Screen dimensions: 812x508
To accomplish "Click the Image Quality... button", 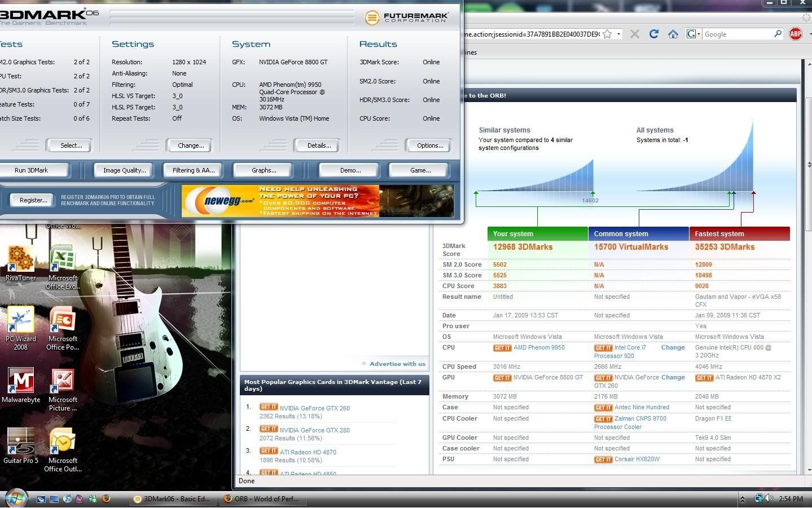I will (x=124, y=170).
